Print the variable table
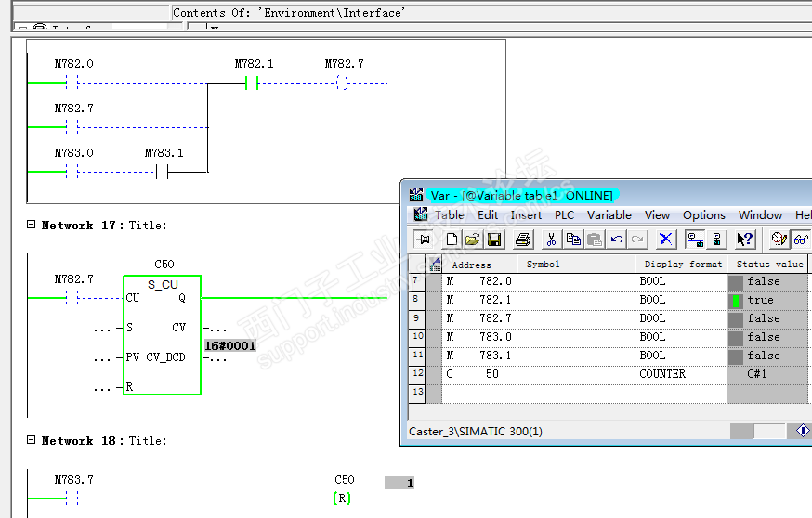The image size is (812, 518). [523, 240]
